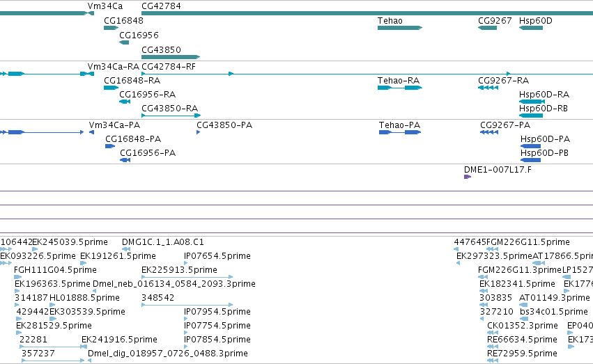Select the EK225913.5prime EST feature
This screenshot has height=364, width=593.
click(x=187, y=277)
